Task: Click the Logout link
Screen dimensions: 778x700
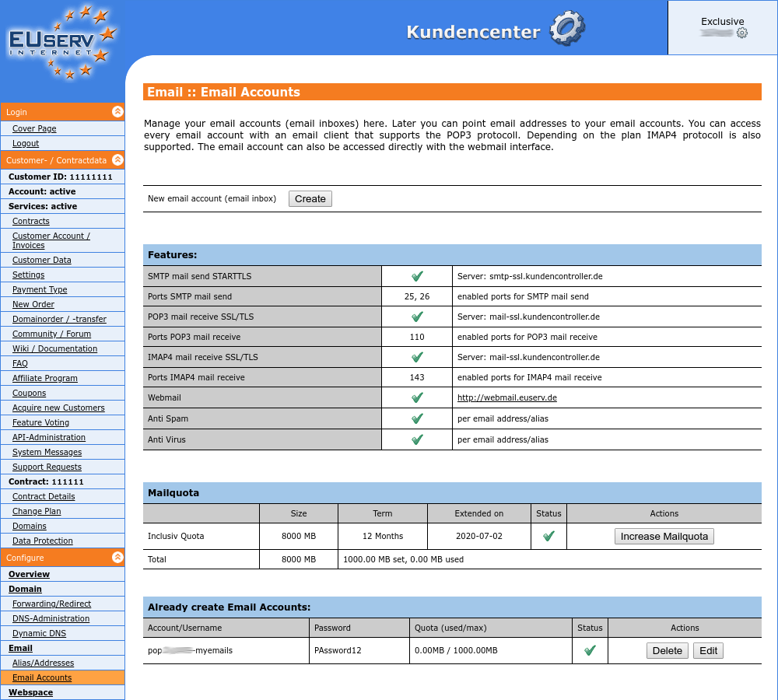Action: [26, 143]
